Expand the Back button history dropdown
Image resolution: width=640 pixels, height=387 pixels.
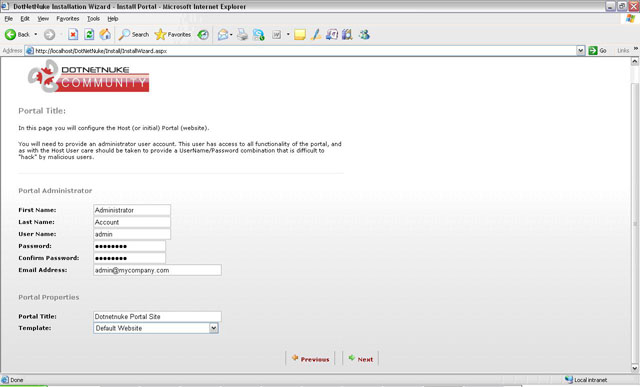tap(36, 35)
